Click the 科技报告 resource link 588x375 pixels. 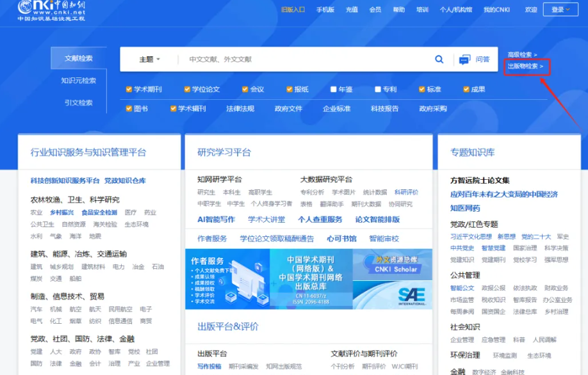click(385, 109)
